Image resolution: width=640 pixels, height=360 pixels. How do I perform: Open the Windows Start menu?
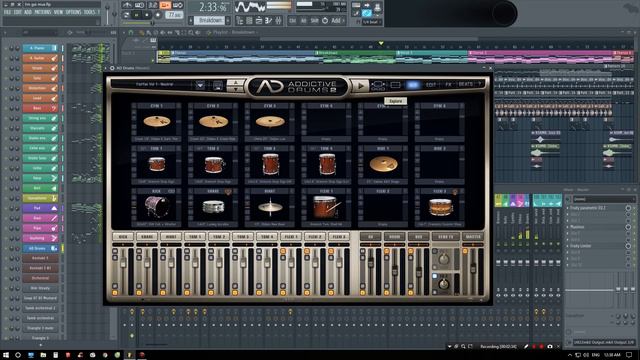[x=6, y=355]
